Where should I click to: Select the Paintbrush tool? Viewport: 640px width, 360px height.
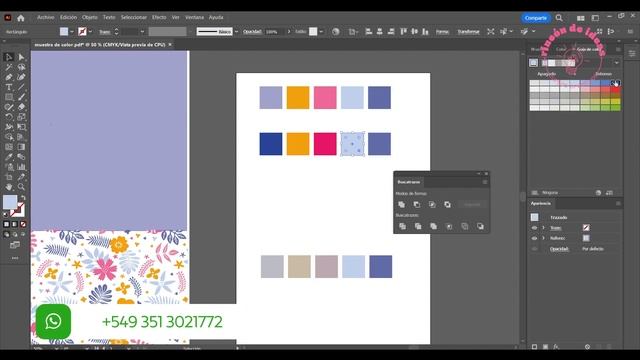22,97
